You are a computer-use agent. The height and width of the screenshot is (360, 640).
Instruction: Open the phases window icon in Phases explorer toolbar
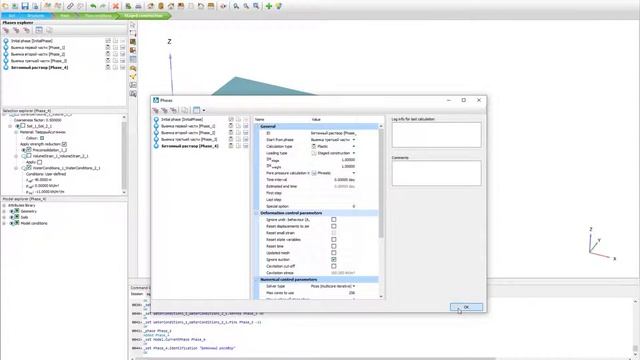coord(39,30)
